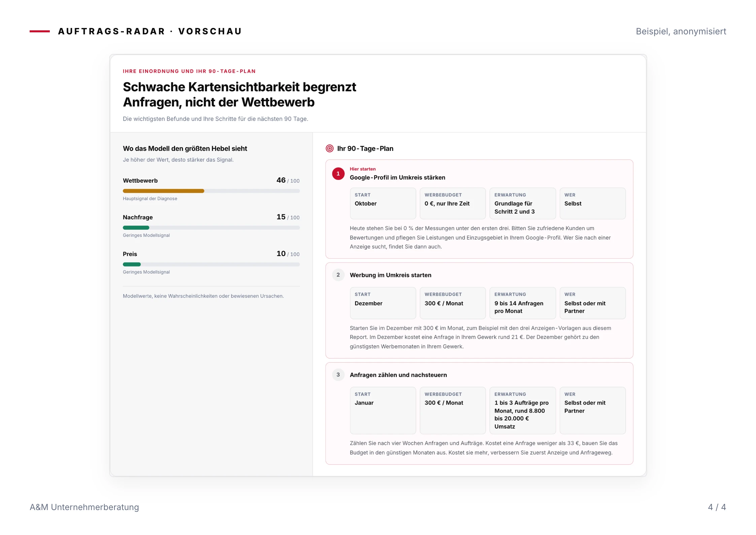The height and width of the screenshot is (535, 756).
Task: Click the '10 / 100' Preis score
Action: pyautogui.click(x=288, y=254)
